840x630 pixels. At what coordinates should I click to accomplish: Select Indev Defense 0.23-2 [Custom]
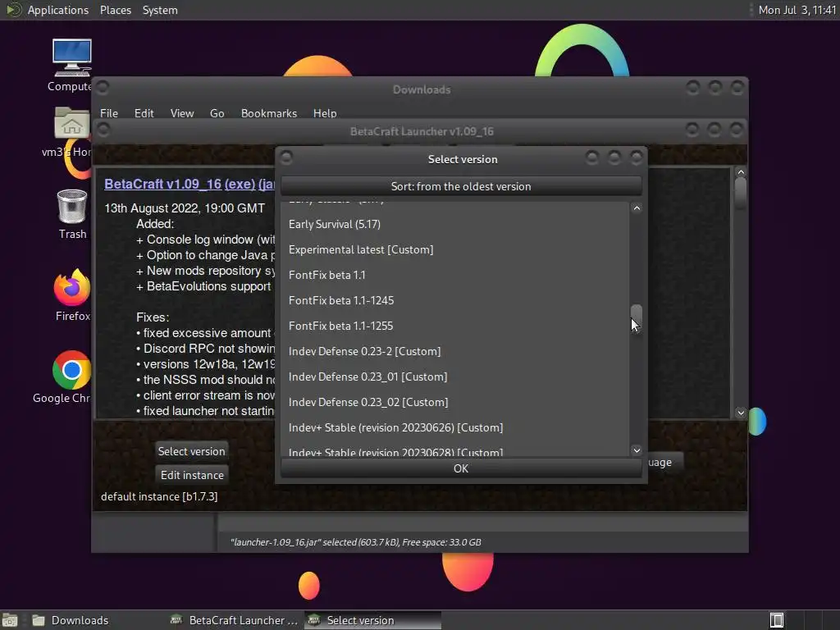click(x=454, y=351)
